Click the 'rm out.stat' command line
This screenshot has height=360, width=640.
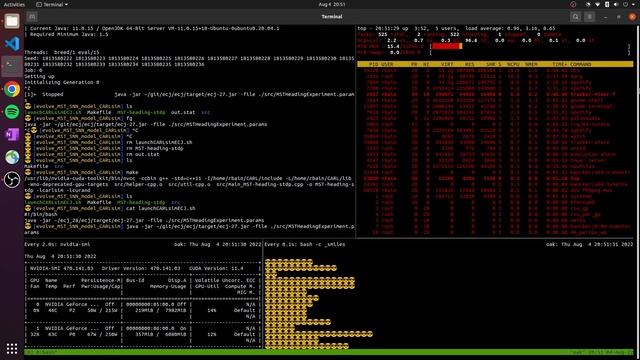142,154
